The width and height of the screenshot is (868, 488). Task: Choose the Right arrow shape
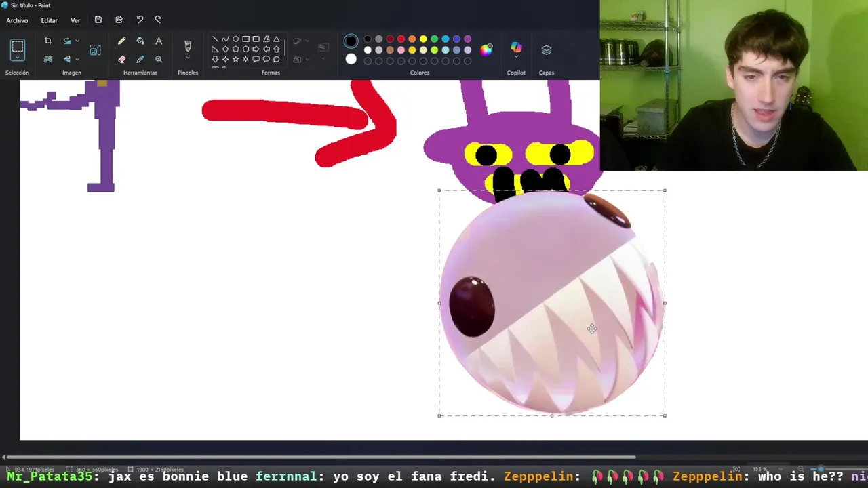click(x=256, y=49)
